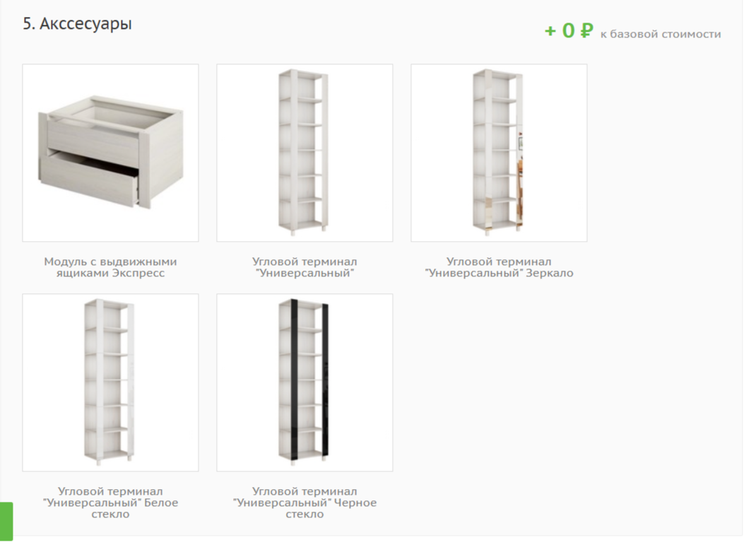Open the green side tab at the bottom-left edge

coord(6,522)
